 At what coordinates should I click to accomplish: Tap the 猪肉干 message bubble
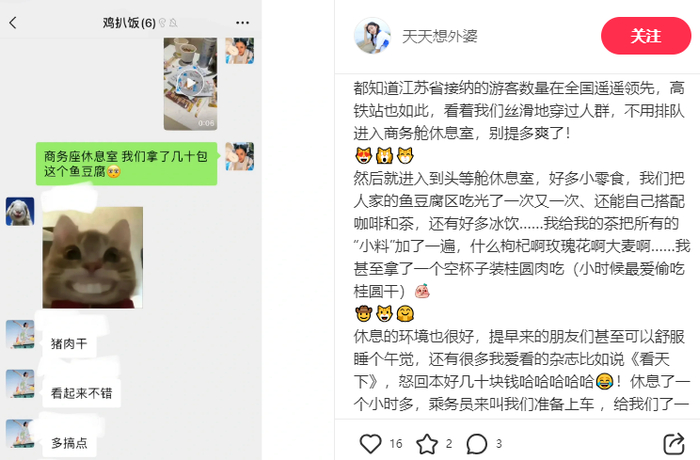click(x=69, y=343)
